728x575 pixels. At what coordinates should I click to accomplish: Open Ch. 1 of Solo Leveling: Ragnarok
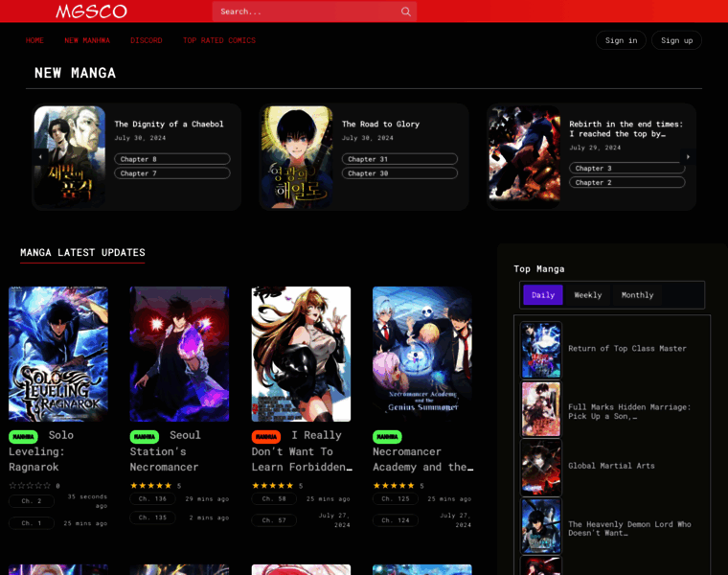[x=32, y=523]
